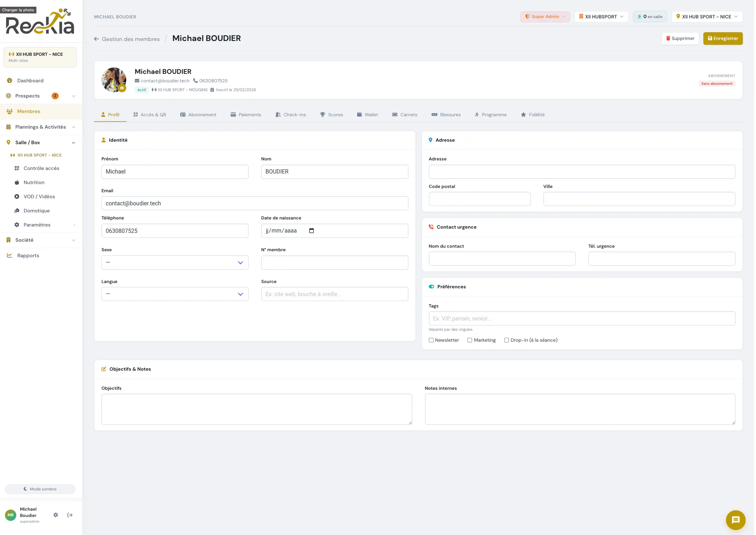
Task: Click the Dashboard palette icon
Action: (10, 81)
